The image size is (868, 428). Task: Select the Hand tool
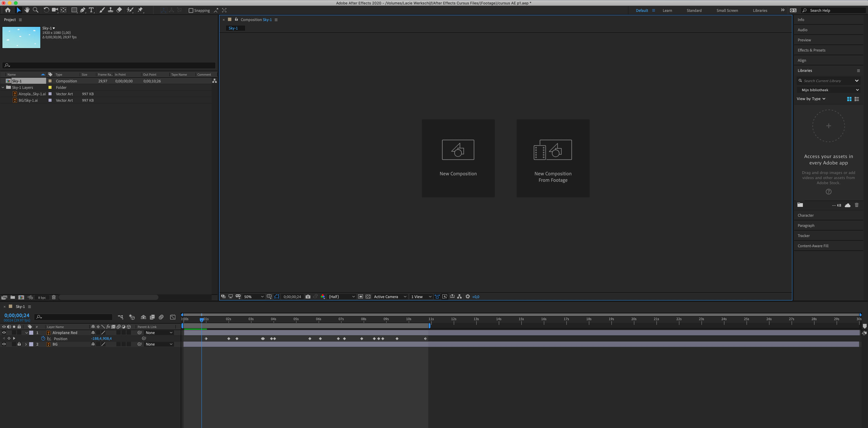coord(27,10)
